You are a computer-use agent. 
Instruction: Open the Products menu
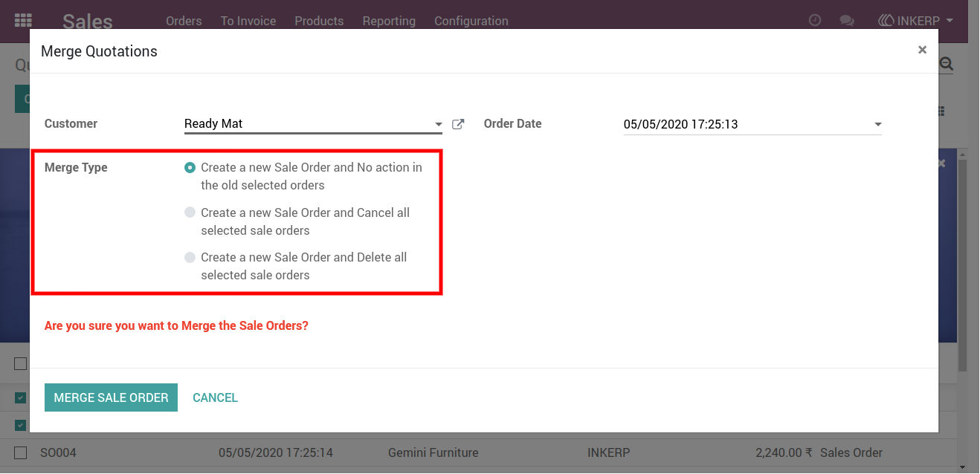click(319, 21)
